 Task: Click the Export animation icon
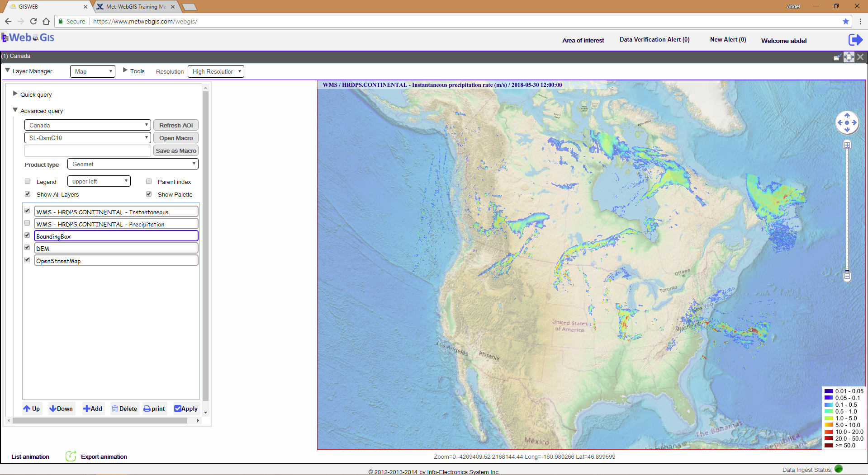coord(71,456)
